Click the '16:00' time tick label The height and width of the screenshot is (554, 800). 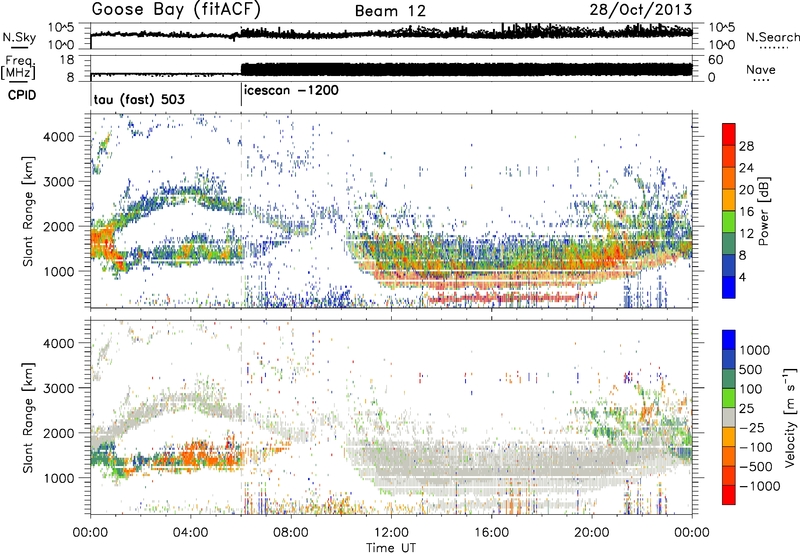point(491,533)
